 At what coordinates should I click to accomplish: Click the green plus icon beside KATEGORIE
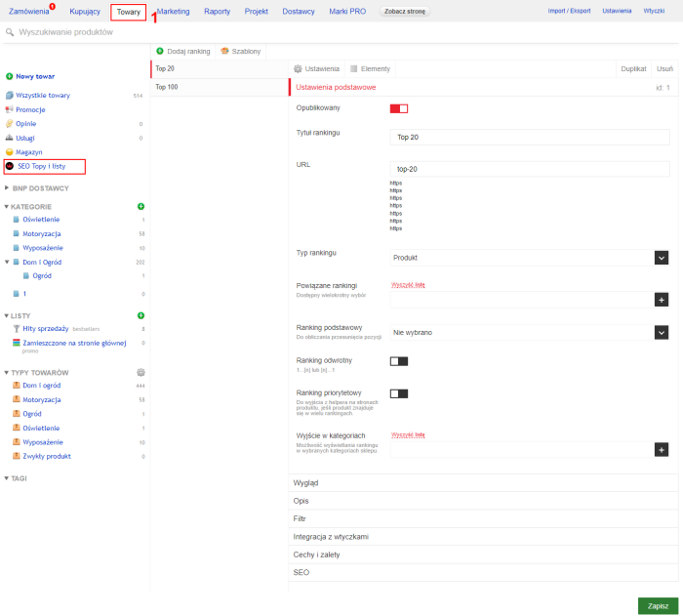pos(141,207)
